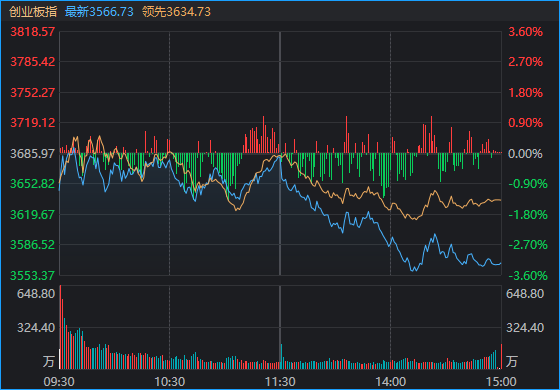Image resolution: width=560 pixels, height=390 pixels.
Task: Click the 3685.97 baseline price label
Action: point(33,154)
